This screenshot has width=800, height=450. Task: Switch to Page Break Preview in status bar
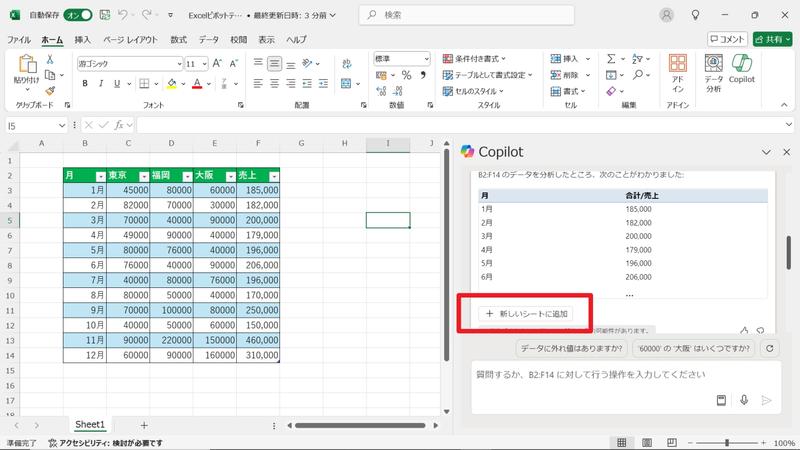[x=672, y=442]
